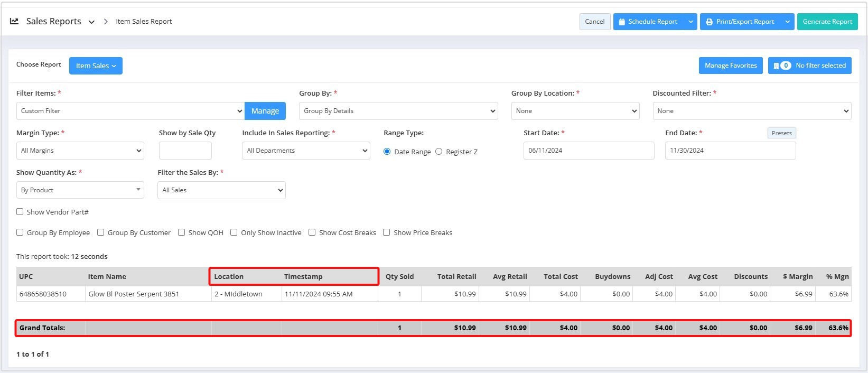
Task: Sort by the UPC column header
Action: (x=26, y=276)
